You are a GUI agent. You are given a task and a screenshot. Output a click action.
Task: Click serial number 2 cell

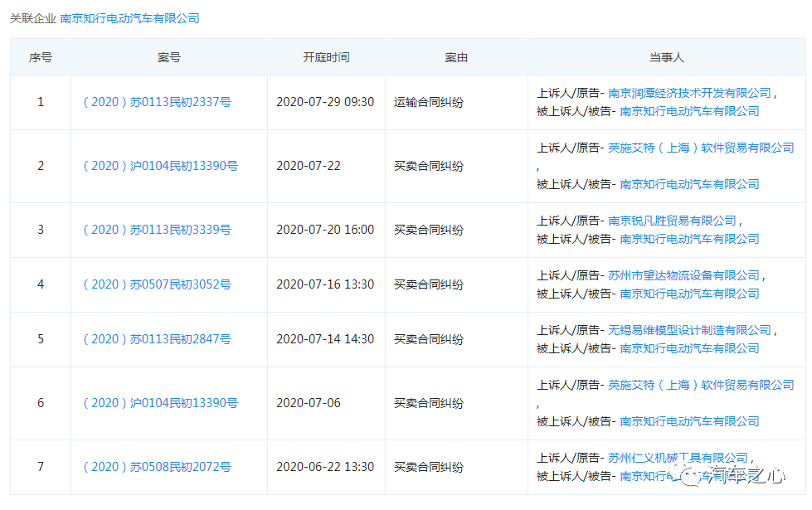(x=41, y=166)
